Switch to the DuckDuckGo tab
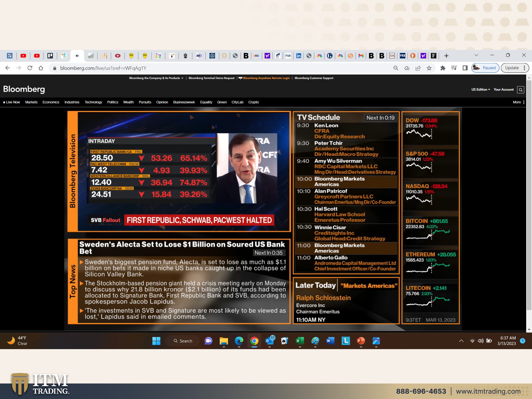 click(x=413, y=56)
